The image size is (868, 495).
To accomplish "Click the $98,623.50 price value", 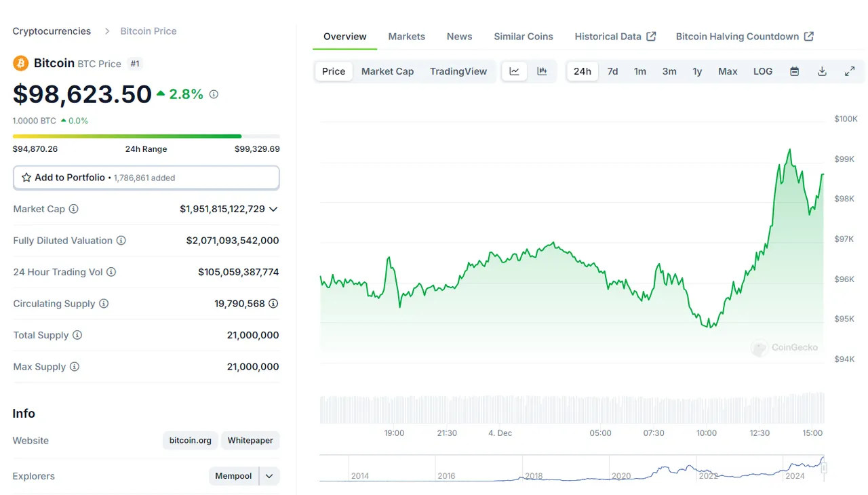I will click(x=82, y=94).
